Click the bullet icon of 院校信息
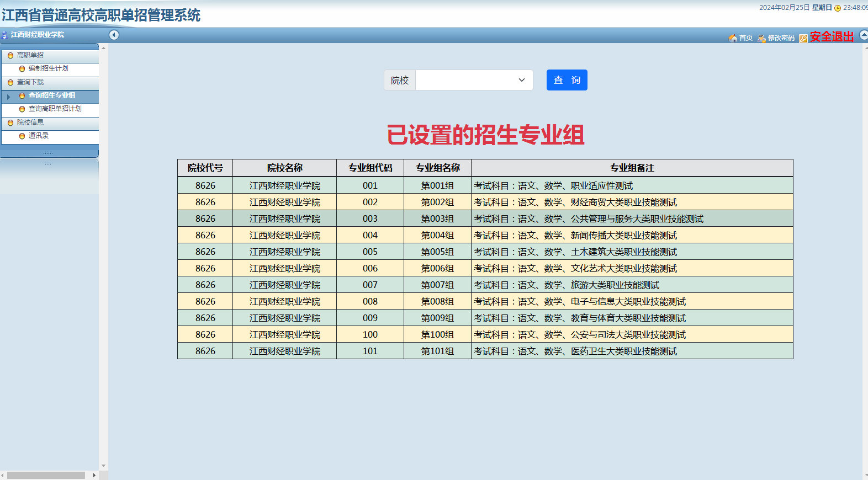Image resolution: width=868 pixels, height=480 pixels. pyautogui.click(x=10, y=123)
